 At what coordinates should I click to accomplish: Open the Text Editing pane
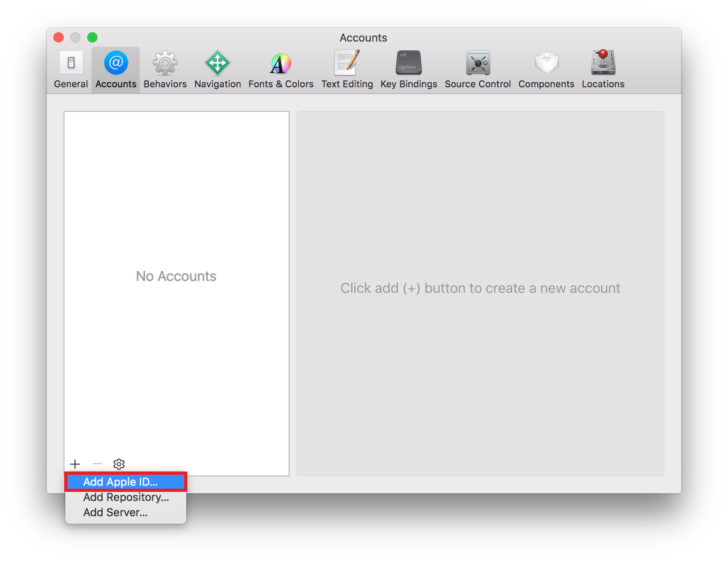pyautogui.click(x=347, y=69)
